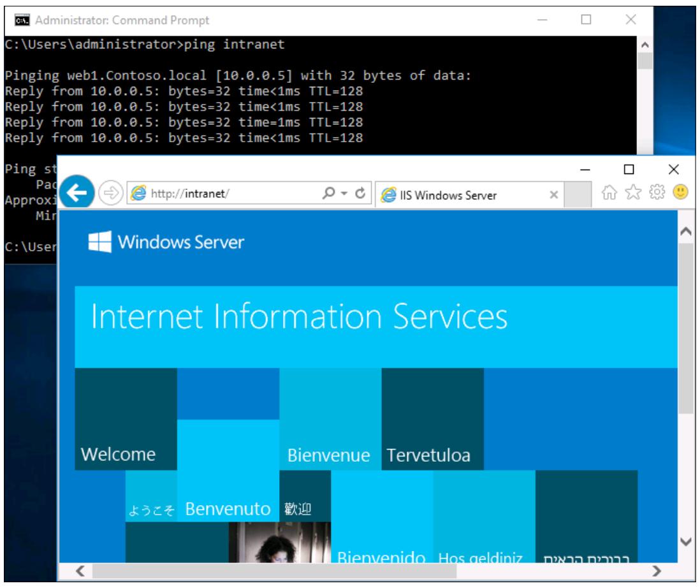Image resolution: width=700 pixels, height=588 pixels.
Task: Click the smiley feedback icon
Action: coord(680,192)
